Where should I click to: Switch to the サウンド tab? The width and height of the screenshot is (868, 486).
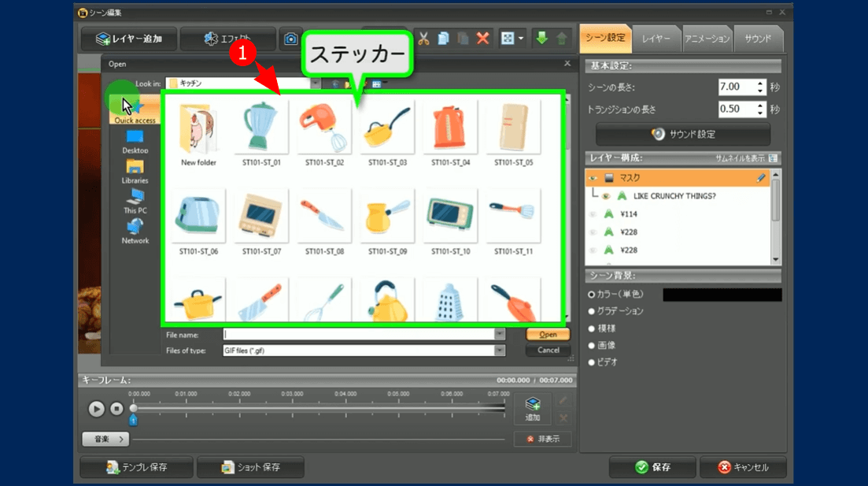pos(758,39)
